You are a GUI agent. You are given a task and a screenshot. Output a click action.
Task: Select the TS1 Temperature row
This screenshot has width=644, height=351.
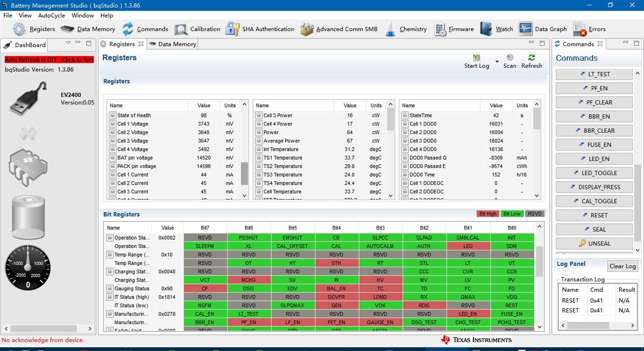point(319,158)
